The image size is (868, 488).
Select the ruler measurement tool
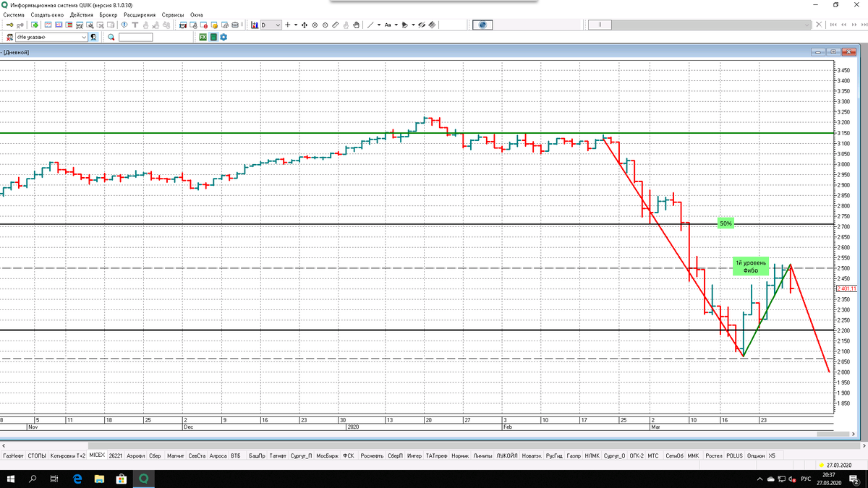pyautogui.click(x=335, y=25)
